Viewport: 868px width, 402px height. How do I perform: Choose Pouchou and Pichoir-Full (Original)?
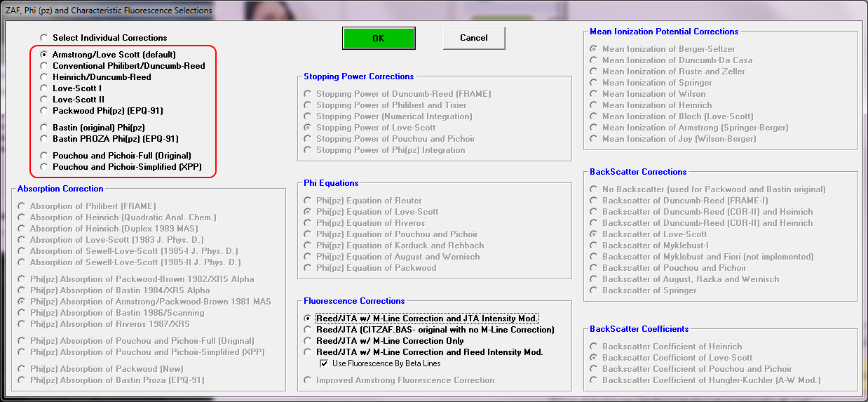point(45,156)
